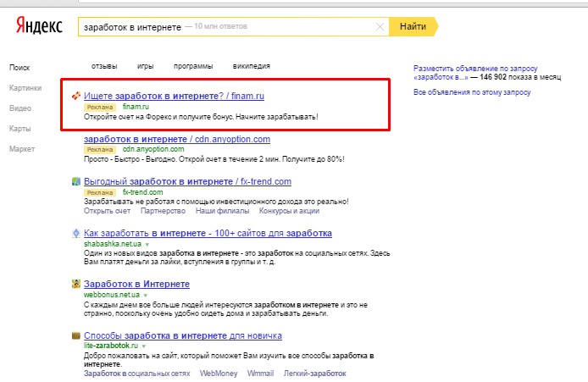This screenshot has height=382, width=588.
Task: Open Выгодный заработок в интернете / fx-trend.com
Action: tap(187, 181)
